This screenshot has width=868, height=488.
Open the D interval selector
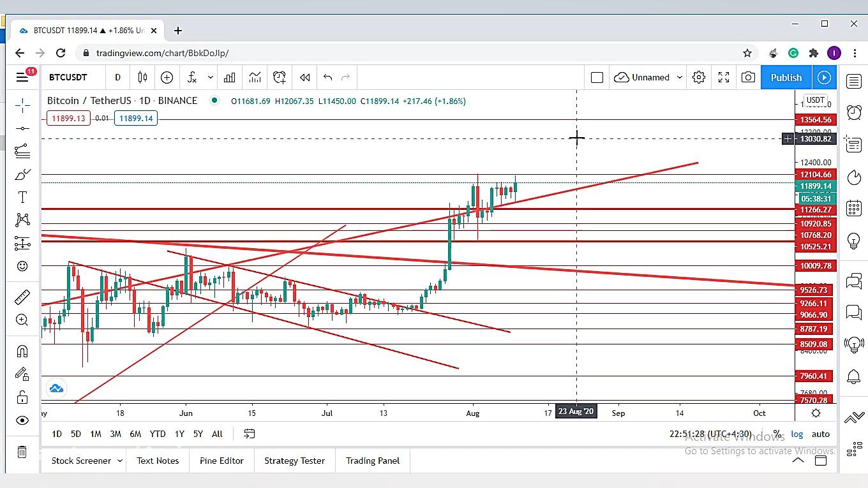coord(117,77)
